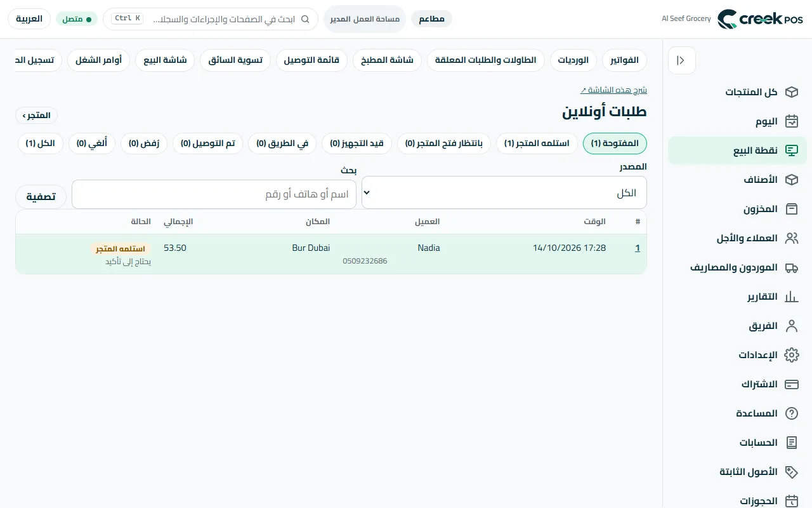Open the قائمة التوصيل shortcut
This screenshot has height=508, width=812.
[311, 60]
